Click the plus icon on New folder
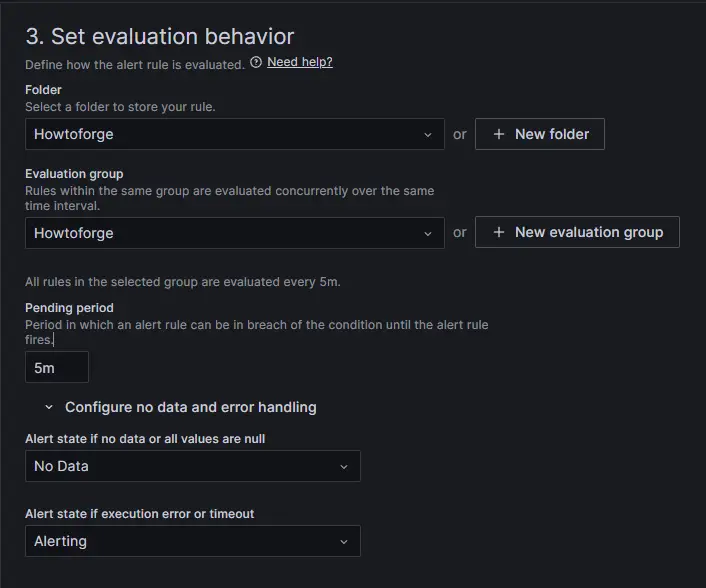 [499, 134]
